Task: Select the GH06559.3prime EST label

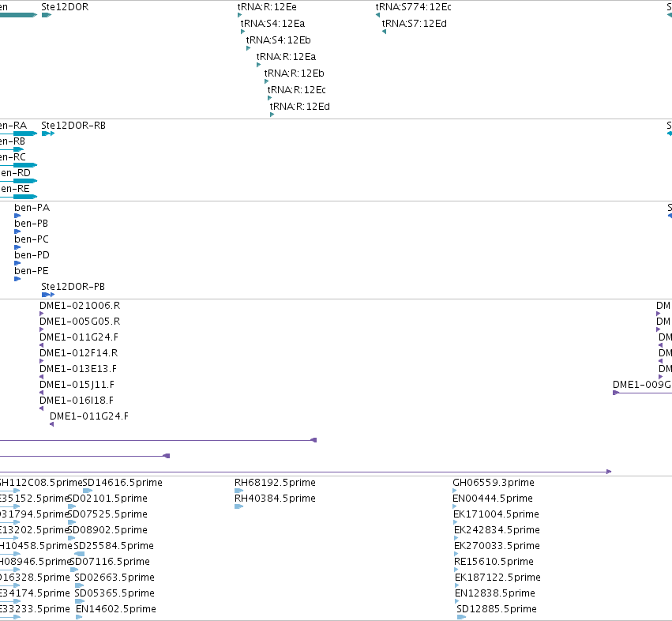Action: pos(494,483)
